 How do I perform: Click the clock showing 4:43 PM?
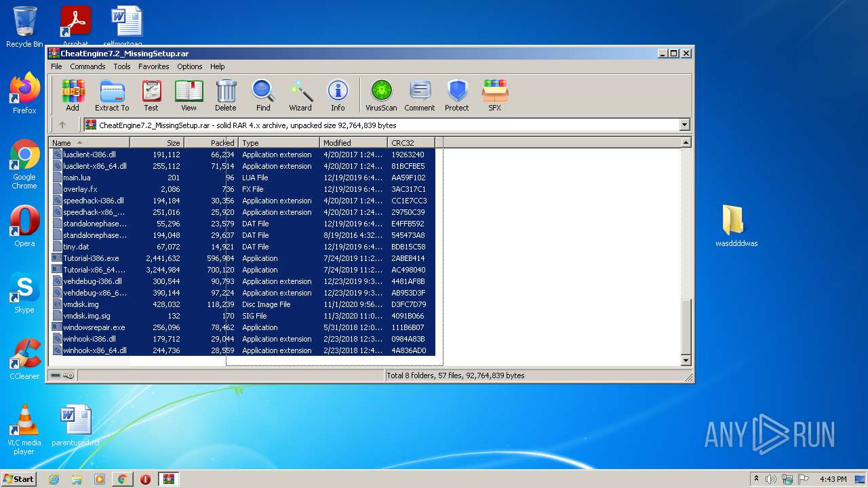tap(833, 479)
